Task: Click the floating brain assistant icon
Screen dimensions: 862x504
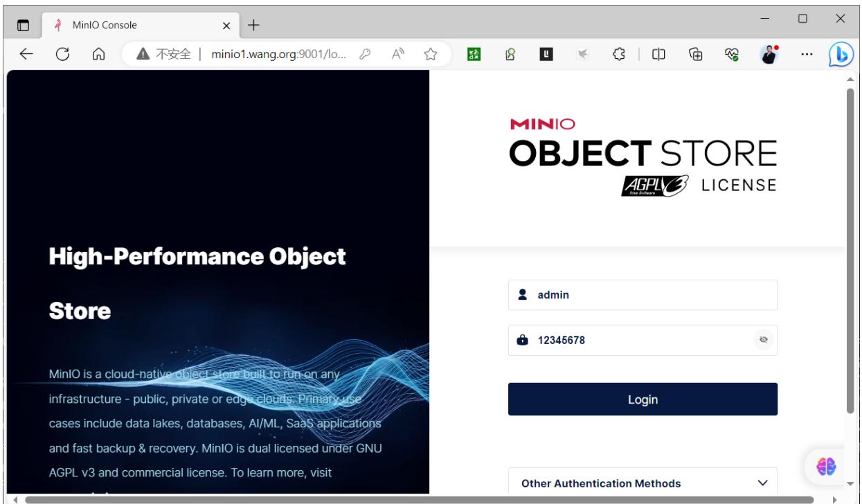Action: click(827, 465)
